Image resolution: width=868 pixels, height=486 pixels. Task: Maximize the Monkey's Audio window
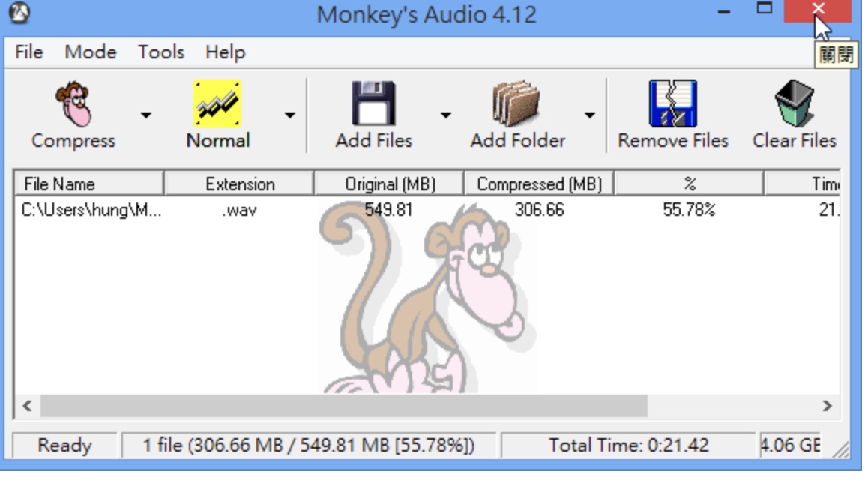click(x=765, y=9)
